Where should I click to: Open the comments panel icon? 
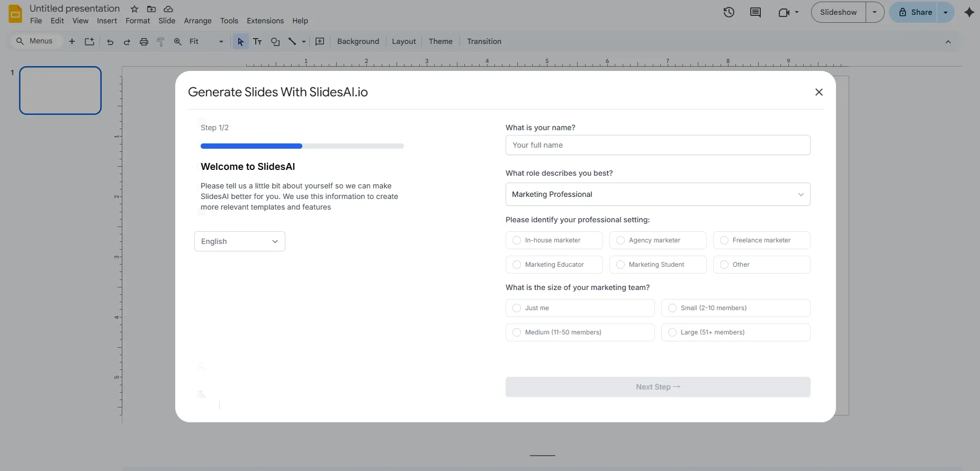click(x=756, y=12)
